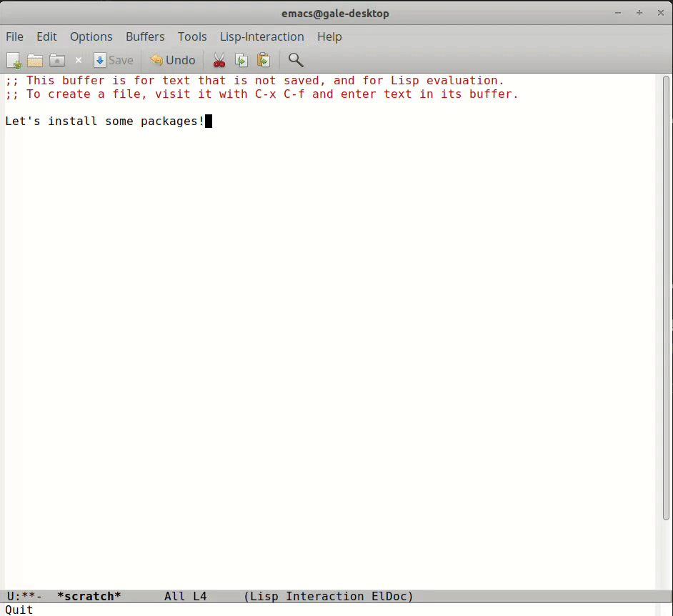Open the Lisp-Interaction menu
Viewport: 673px width, 616px height.
(261, 36)
